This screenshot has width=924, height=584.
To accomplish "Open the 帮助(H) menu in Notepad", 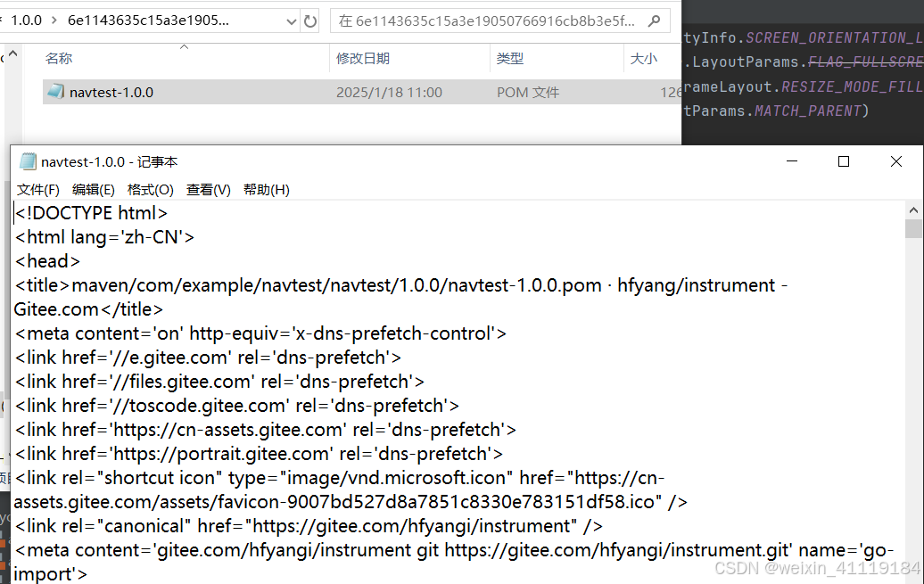I will pyautogui.click(x=267, y=190).
